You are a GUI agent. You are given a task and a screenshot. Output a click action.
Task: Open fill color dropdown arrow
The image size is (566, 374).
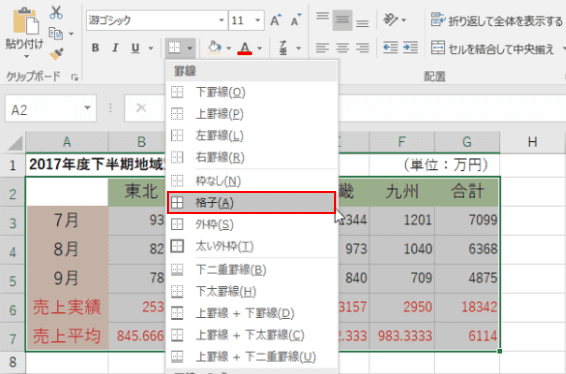click(x=228, y=48)
